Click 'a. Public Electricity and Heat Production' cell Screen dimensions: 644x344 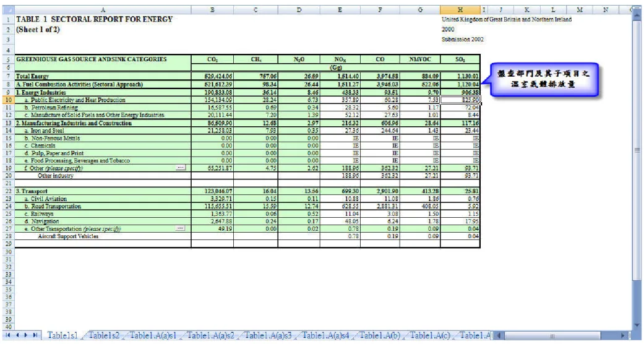[103, 100]
